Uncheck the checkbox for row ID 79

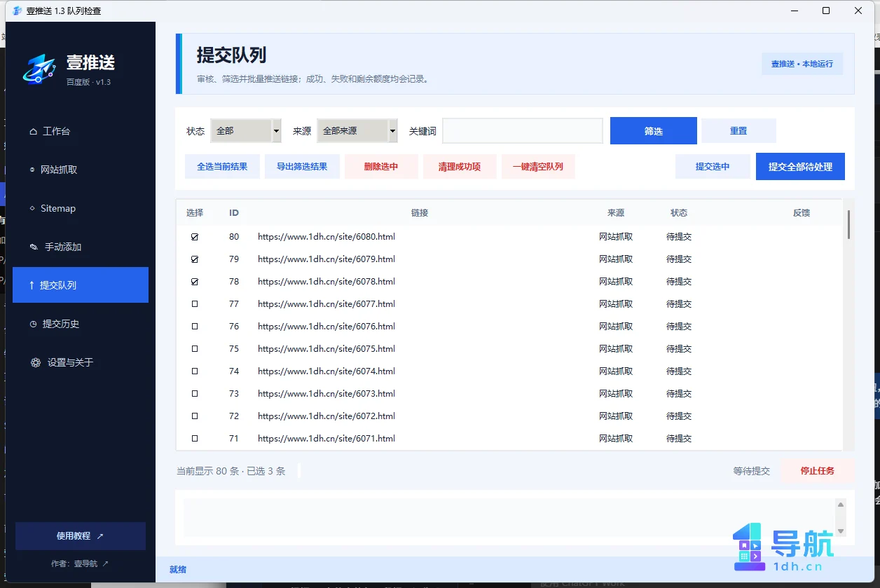pos(195,259)
